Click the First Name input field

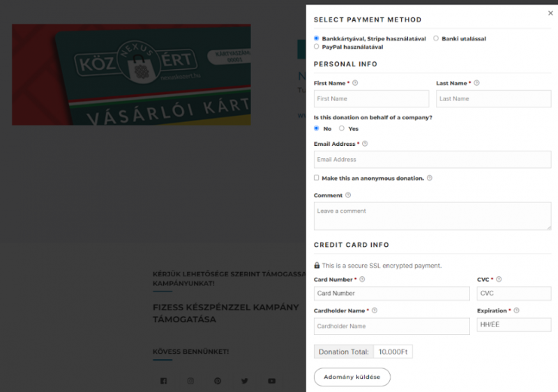[x=371, y=98]
